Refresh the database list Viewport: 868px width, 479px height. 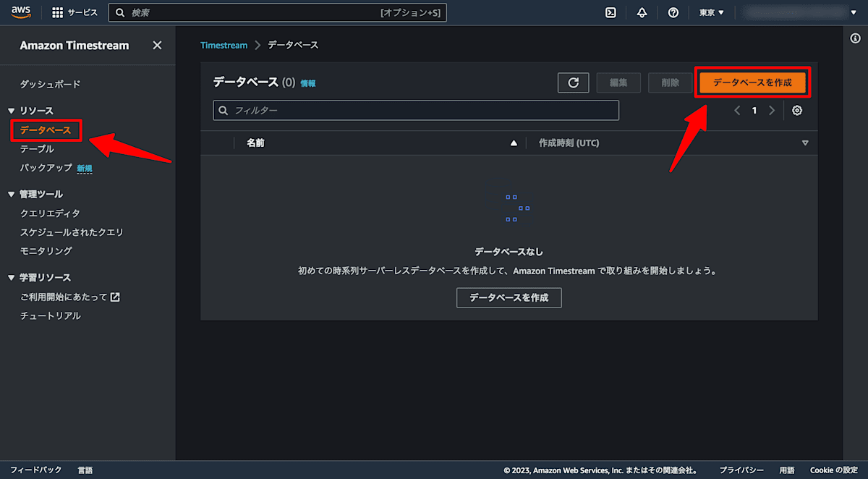(574, 82)
